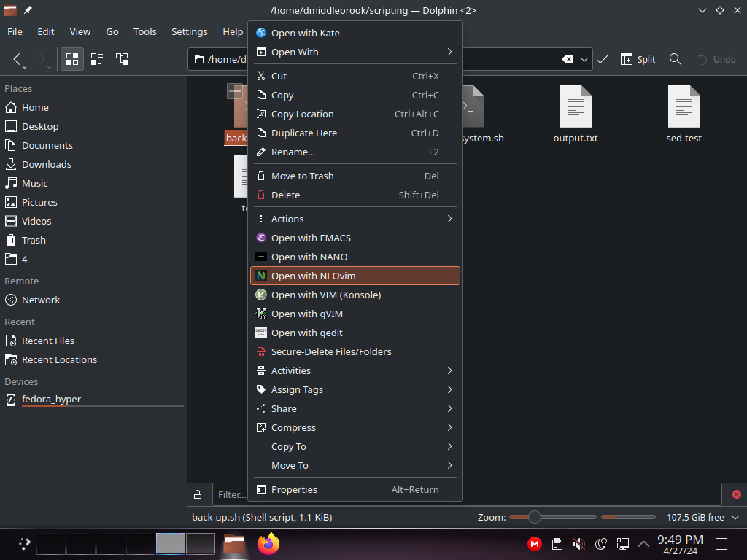The width and height of the screenshot is (747, 560).
Task: Click the show desktop icon
Action: (x=721, y=544)
